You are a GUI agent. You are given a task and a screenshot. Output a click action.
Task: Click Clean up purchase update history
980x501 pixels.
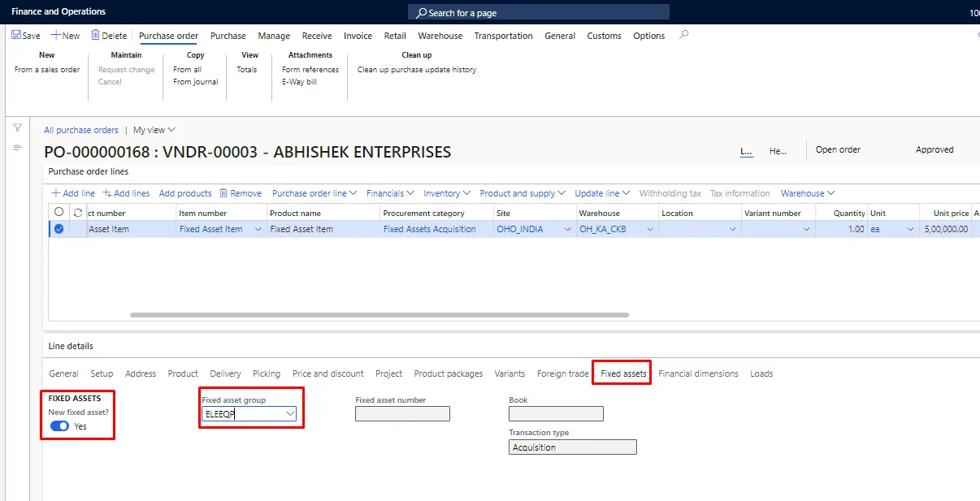pyautogui.click(x=417, y=70)
